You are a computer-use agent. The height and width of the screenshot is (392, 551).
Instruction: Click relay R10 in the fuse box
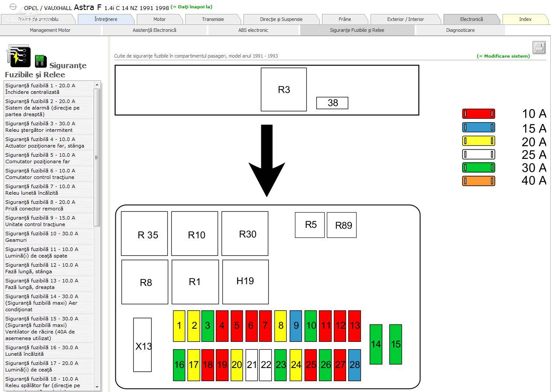[x=194, y=234]
